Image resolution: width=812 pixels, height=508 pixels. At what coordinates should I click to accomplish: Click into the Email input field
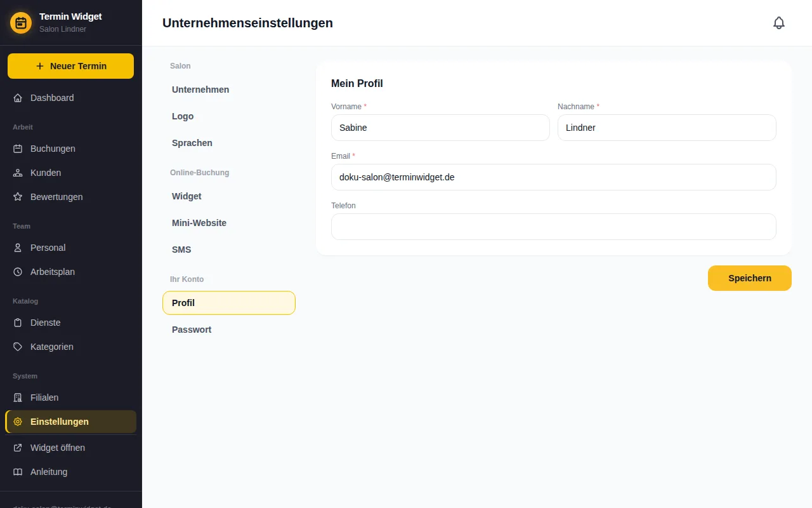[554, 177]
